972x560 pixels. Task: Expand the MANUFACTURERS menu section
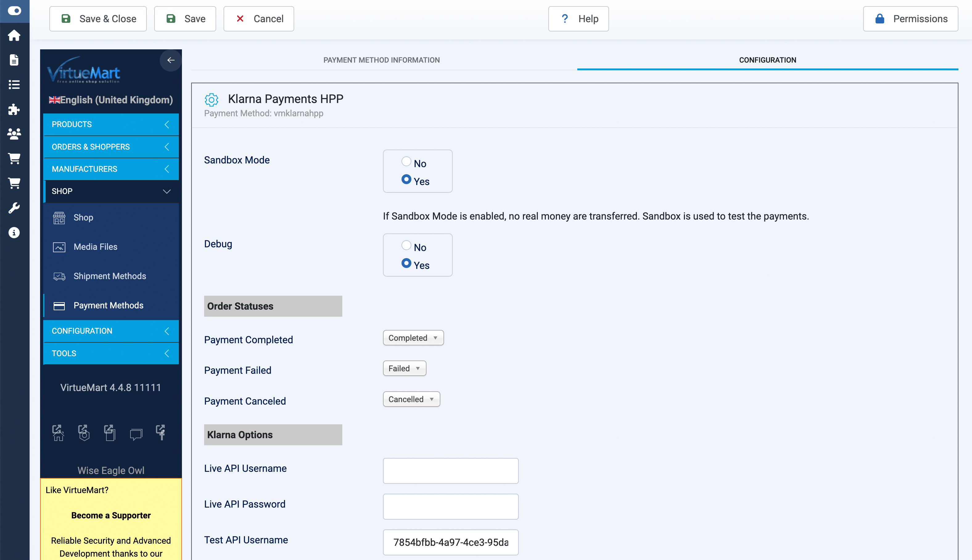[x=111, y=169]
